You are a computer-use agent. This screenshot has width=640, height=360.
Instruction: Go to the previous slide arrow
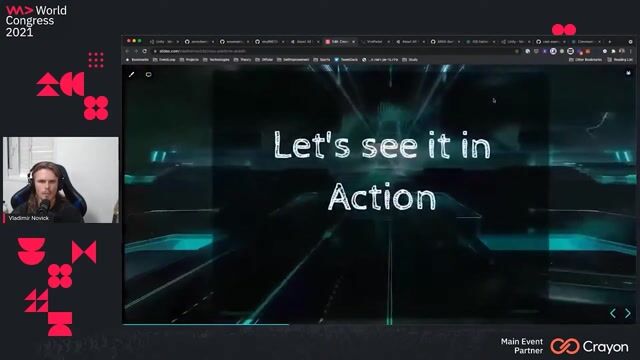[613, 313]
